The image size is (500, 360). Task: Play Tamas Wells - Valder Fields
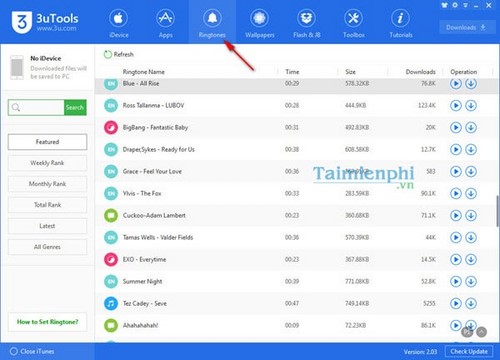tap(456, 238)
